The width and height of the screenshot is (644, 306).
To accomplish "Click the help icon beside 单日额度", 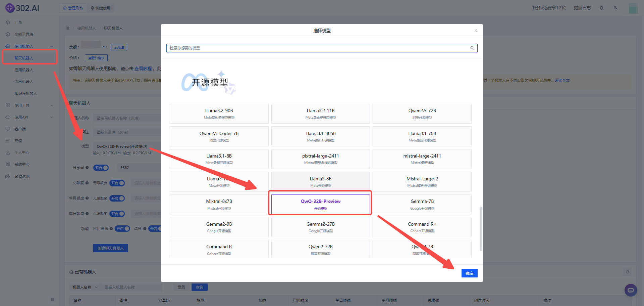I will pos(87,214).
